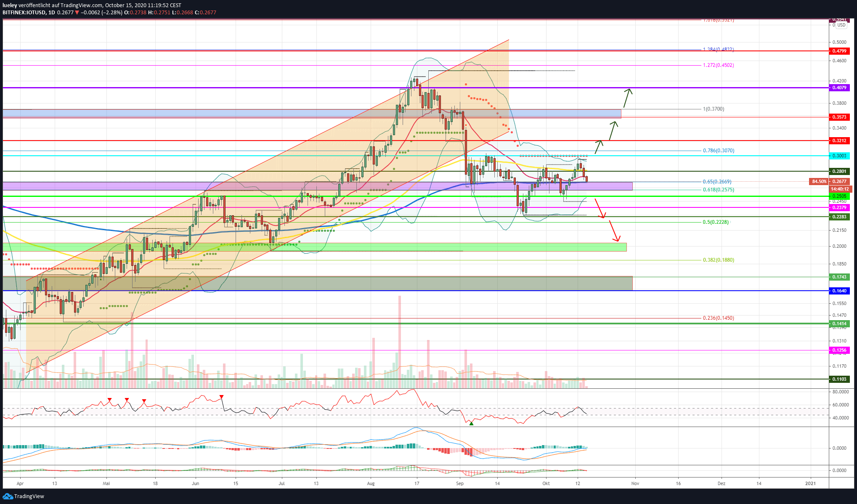Click the current price label 0.2677
This screenshot has width=857, height=504.
pos(839,181)
